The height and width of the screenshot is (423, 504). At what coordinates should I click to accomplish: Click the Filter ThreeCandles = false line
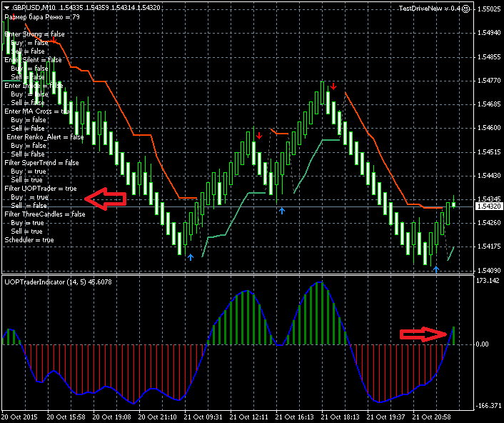pos(45,214)
